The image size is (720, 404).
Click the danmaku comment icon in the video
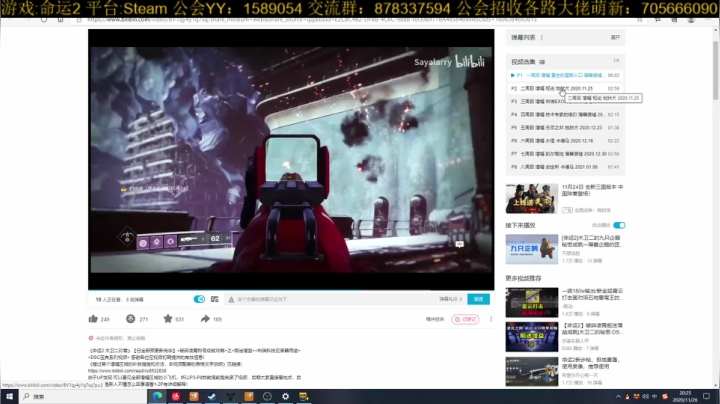tap(459, 244)
